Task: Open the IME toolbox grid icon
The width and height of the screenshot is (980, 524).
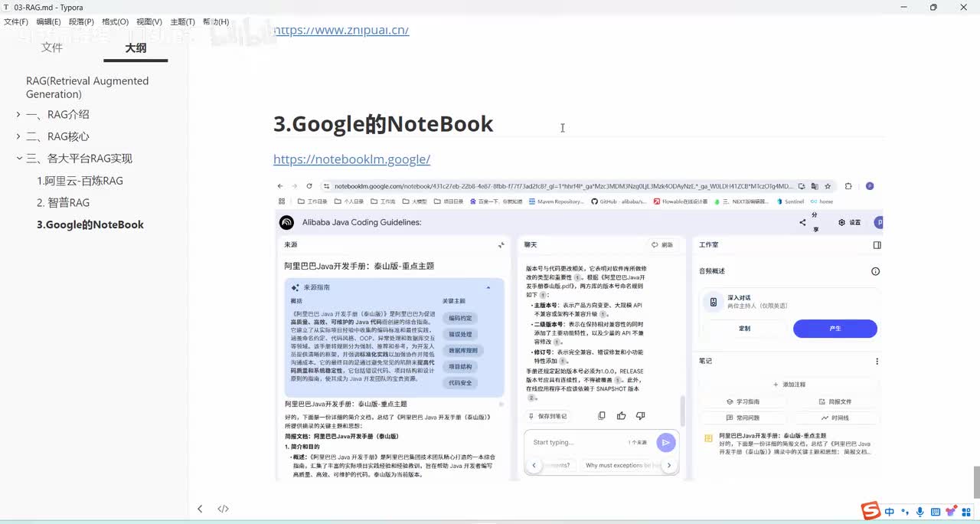Action: [968, 511]
